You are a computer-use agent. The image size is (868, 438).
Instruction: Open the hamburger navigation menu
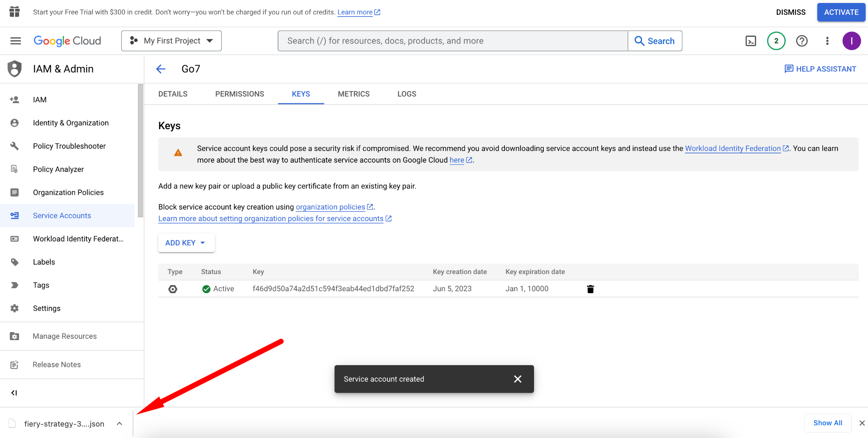click(x=16, y=41)
